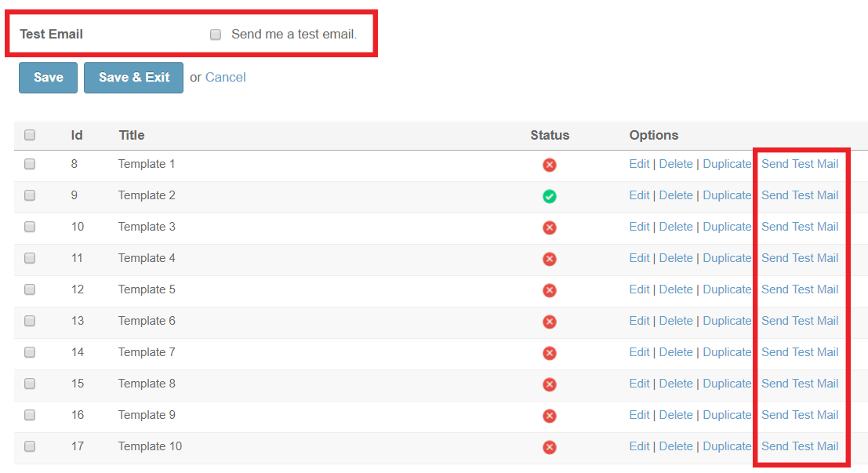868x473 pixels.
Task: Edit Template 1
Action: [x=639, y=164]
